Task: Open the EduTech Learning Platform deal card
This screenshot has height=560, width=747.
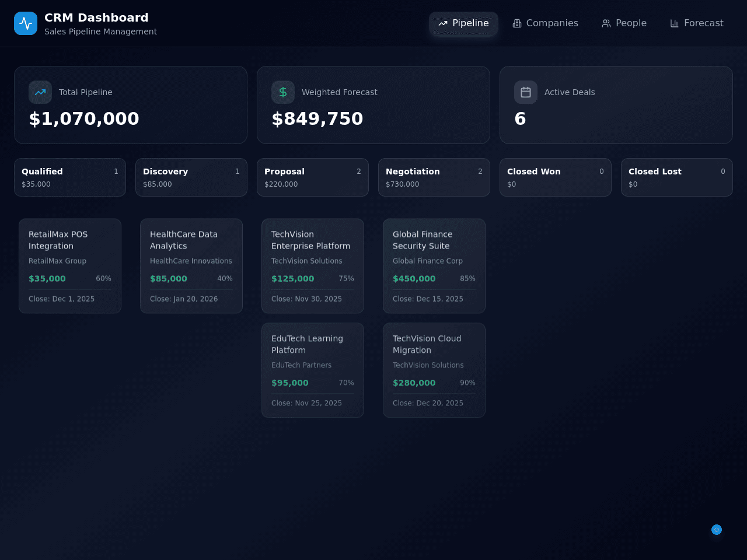Action: point(313,370)
